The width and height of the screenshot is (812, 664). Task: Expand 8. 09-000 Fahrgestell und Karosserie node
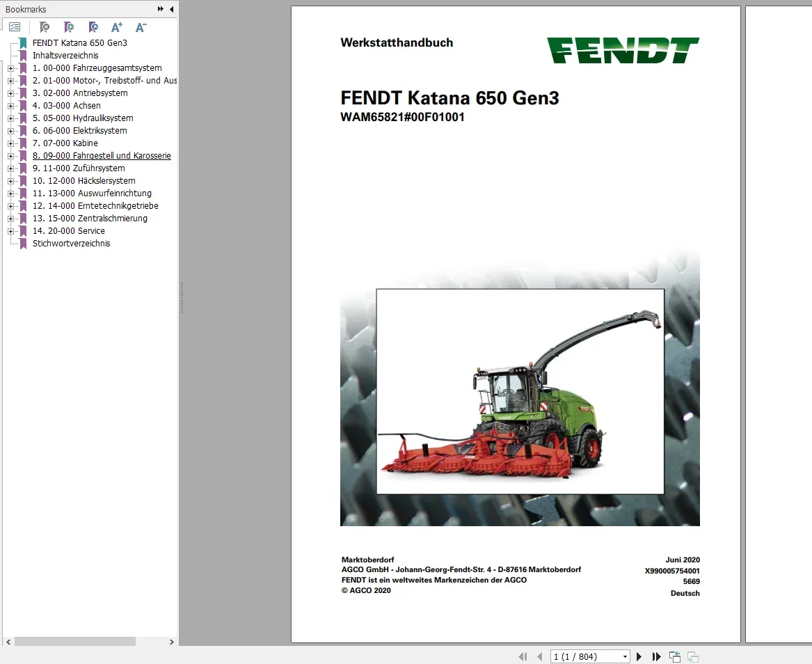[x=10, y=156]
